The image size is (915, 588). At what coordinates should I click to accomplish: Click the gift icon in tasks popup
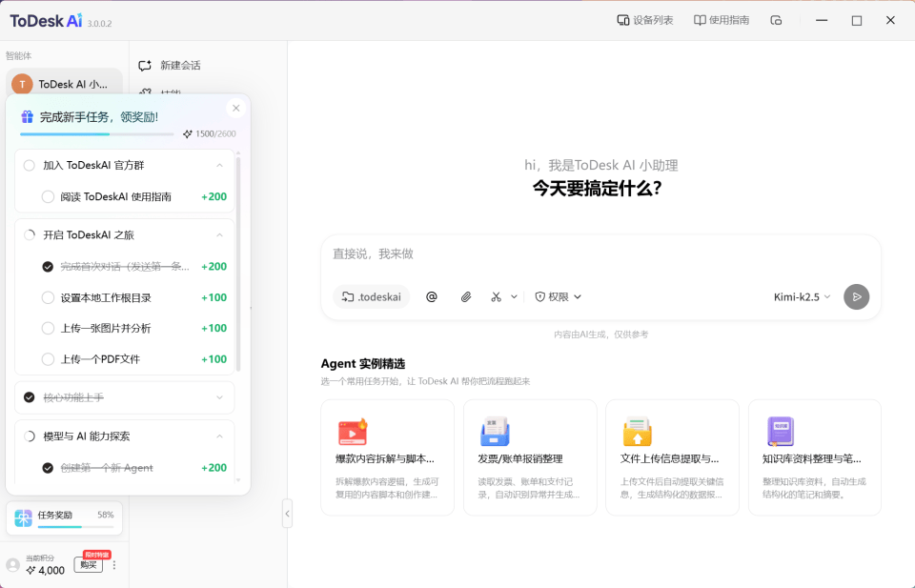[27, 116]
